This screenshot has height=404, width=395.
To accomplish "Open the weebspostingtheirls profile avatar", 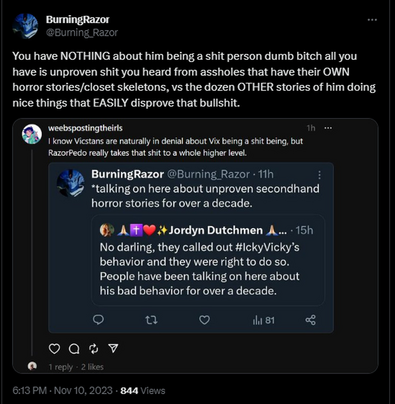I will pyautogui.click(x=32, y=134).
